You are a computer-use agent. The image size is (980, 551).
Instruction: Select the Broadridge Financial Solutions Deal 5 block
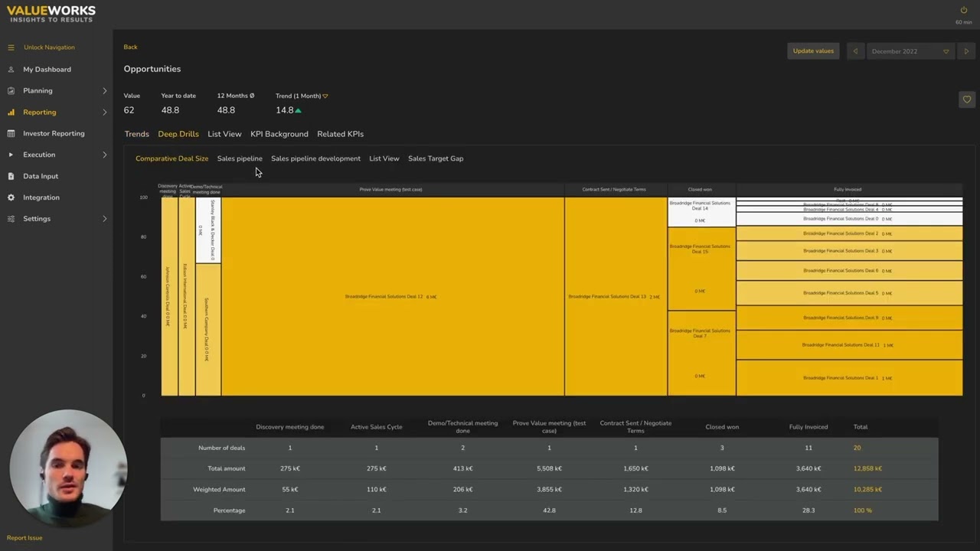tap(849, 293)
